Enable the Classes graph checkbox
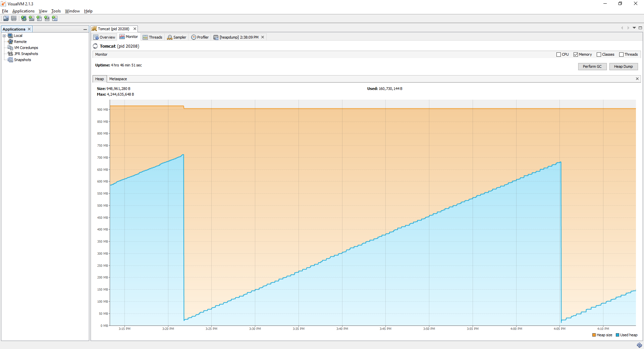644x349 pixels. point(599,54)
